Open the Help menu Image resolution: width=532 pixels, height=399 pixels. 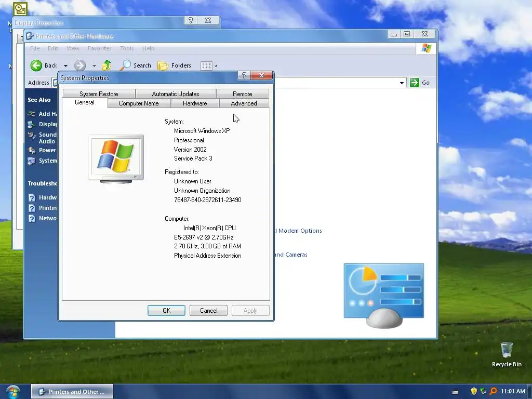(x=148, y=48)
